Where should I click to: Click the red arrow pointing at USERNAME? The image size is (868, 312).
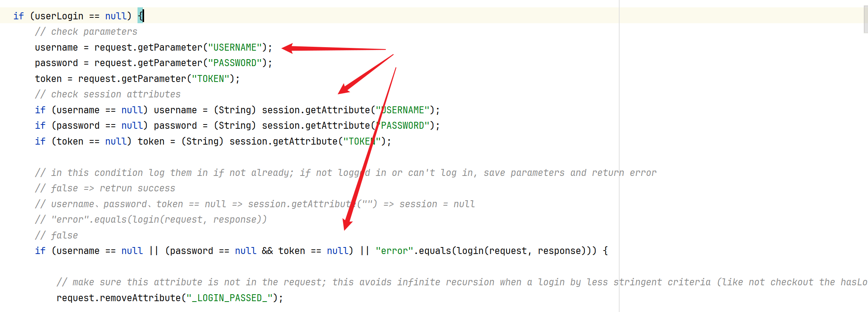pos(334,48)
